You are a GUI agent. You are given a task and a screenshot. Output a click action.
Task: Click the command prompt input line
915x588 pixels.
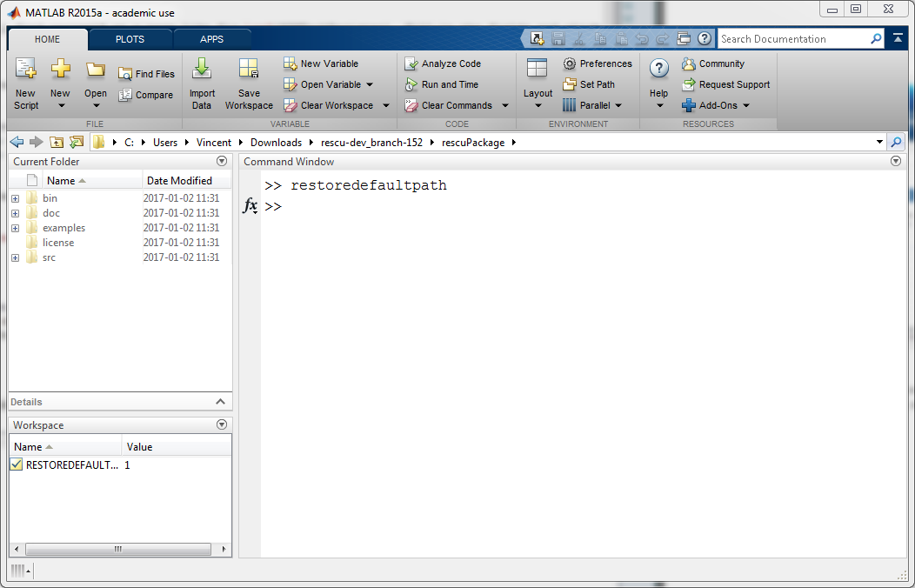(584, 206)
